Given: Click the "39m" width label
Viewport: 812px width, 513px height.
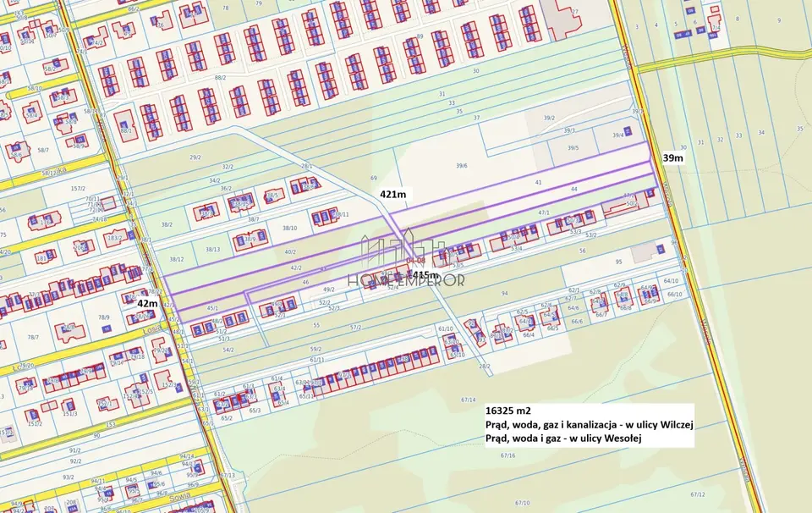Looking at the screenshot, I should 672,157.
